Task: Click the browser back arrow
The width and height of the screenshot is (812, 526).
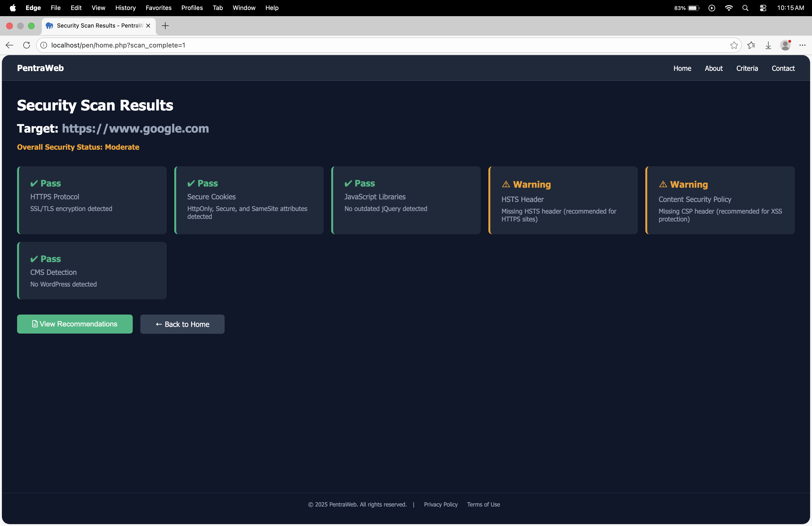Action: (9, 45)
